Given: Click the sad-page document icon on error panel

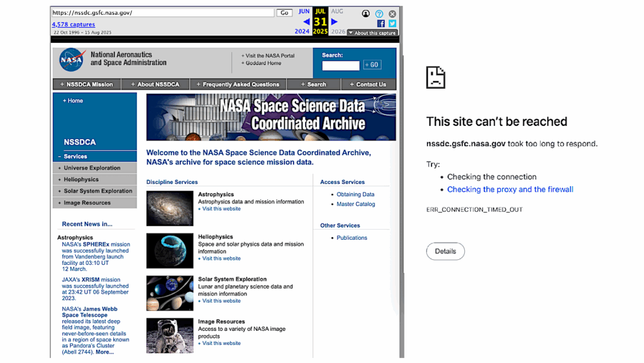Looking at the screenshot, I should (x=435, y=77).
